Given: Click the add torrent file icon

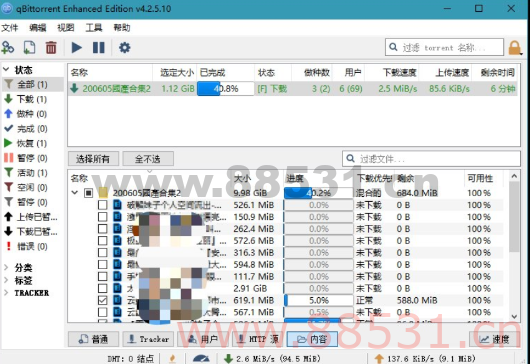Looking at the screenshot, I should click(x=29, y=48).
